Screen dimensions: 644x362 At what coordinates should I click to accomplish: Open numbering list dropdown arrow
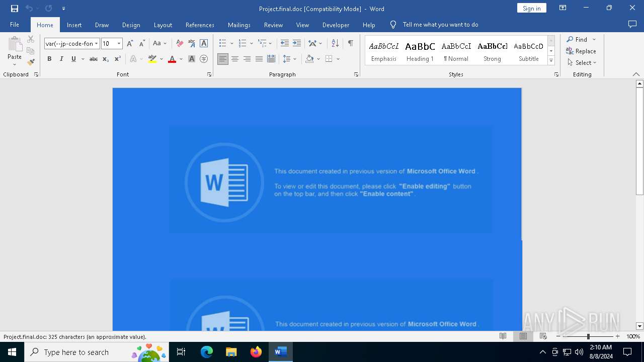tap(252, 44)
